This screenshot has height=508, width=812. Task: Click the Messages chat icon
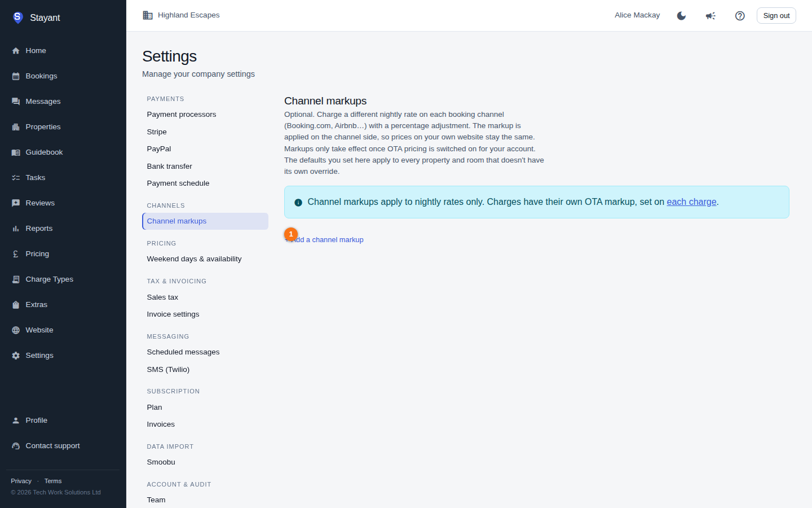point(16,102)
